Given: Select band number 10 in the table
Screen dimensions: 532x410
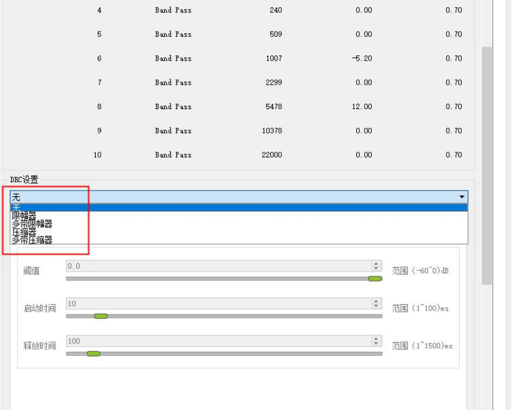Looking at the screenshot, I should [x=98, y=155].
